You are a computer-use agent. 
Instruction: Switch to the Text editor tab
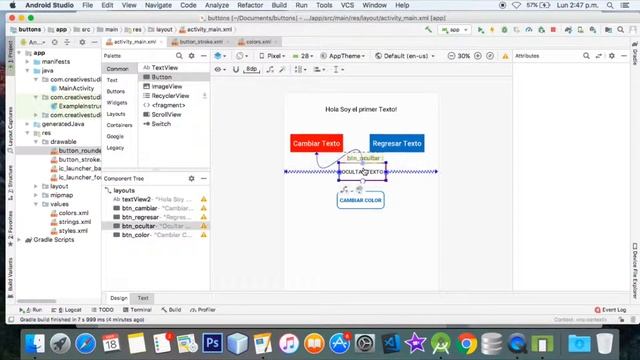[x=143, y=298]
